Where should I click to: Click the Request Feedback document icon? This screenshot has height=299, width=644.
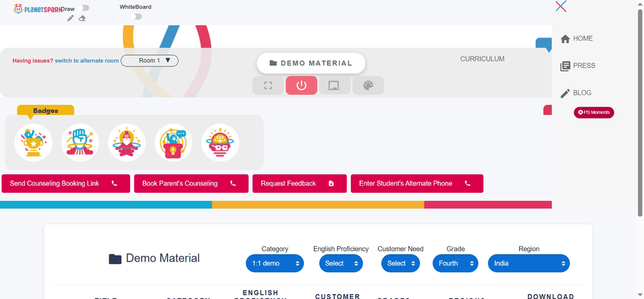point(332,184)
